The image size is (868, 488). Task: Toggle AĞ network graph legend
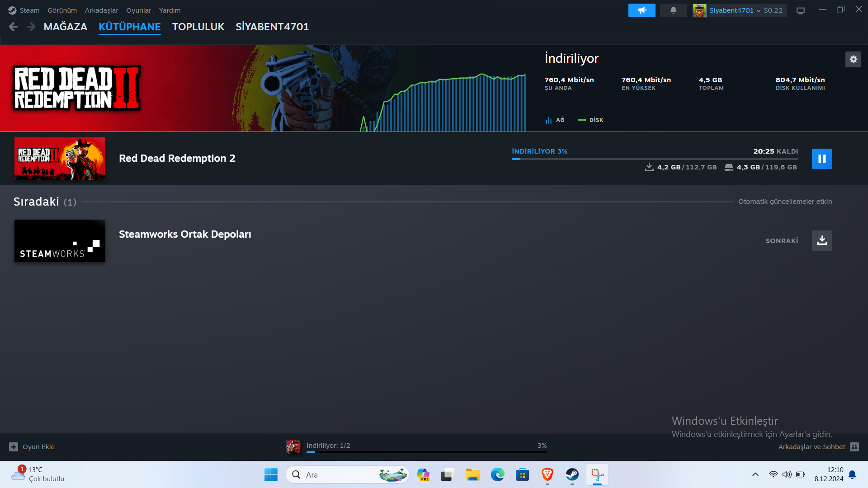[555, 120]
